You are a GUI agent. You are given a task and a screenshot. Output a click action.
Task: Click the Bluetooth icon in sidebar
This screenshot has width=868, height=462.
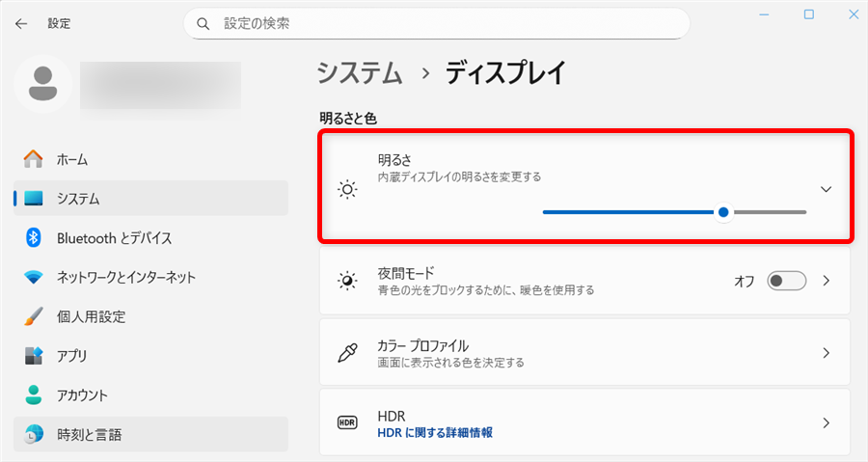pyautogui.click(x=33, y=238)
